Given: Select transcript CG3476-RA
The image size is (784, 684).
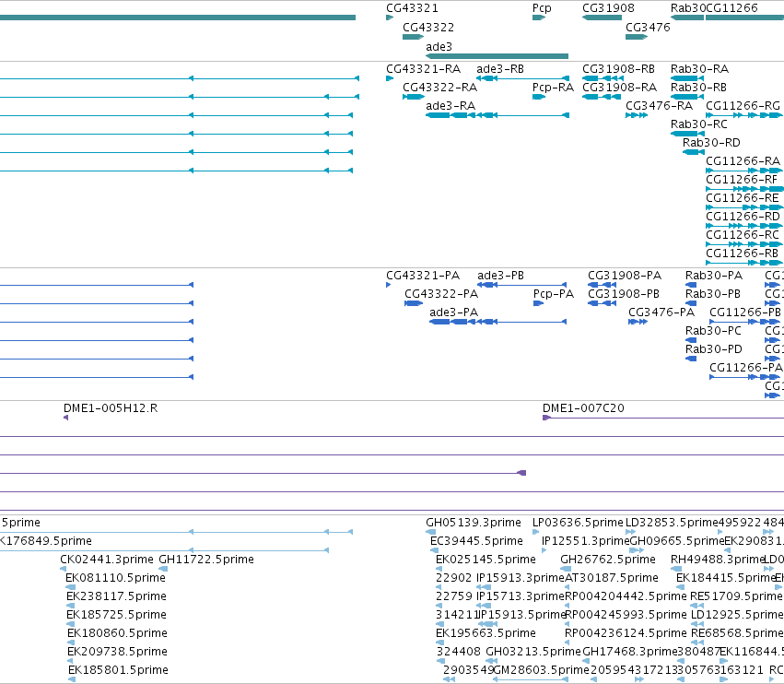Looking at the screenshot, I should [x=659, y=106].
